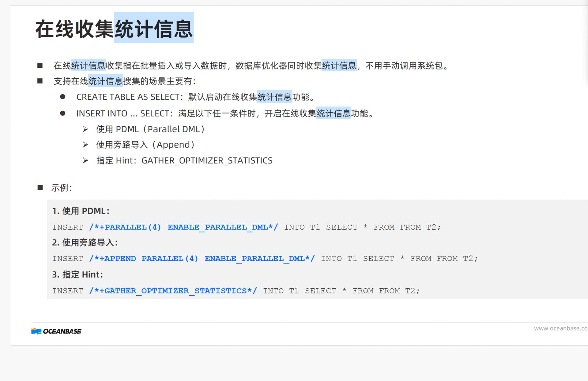This screenshot has width=588, height=381.
Task: Click the slide title 在线收集统计信息
Action: (x=114, y=29)
